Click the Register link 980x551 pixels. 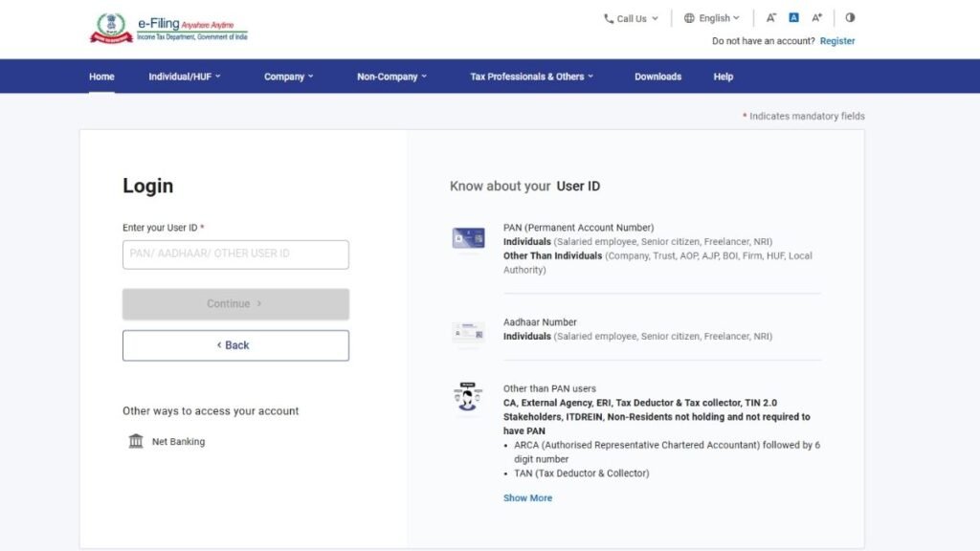(837, 41)
